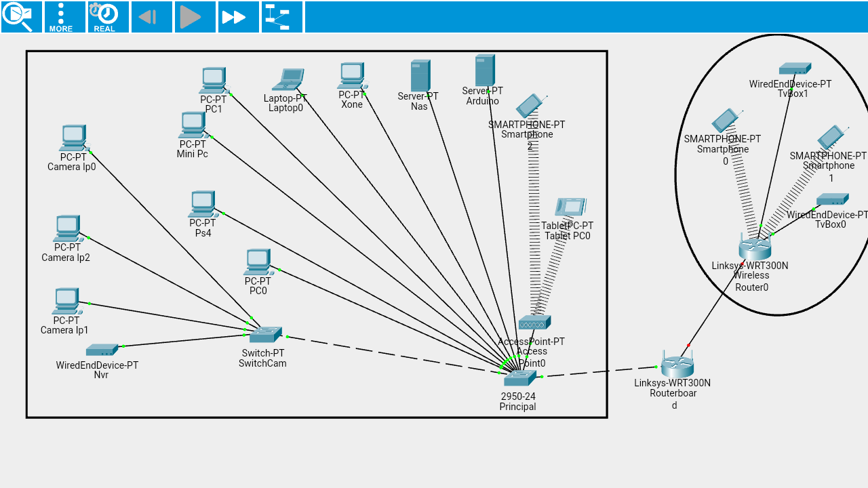868x488 pixels.
Task: Select the PC0 computer icon
Action: [x=258, y=262]
